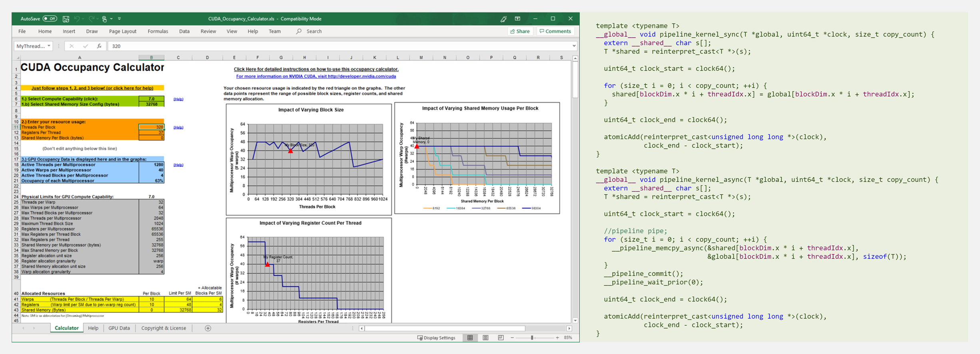This screenshot has height=354, width=980.
Task: Select the Threads Per Block cell 320
Action: 152,127
